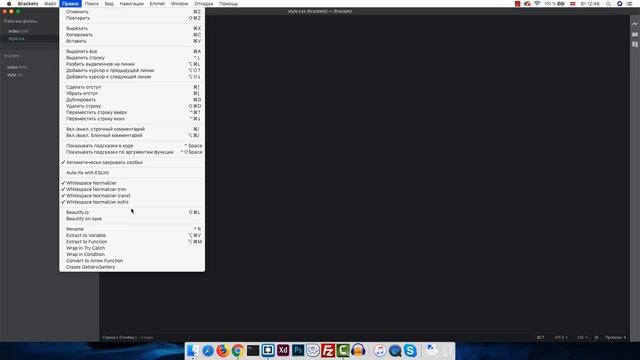Open Live Preview lightning icon in Brackets toolbar
This screenshot has width=640, height=360.
[x=635, y=24]
